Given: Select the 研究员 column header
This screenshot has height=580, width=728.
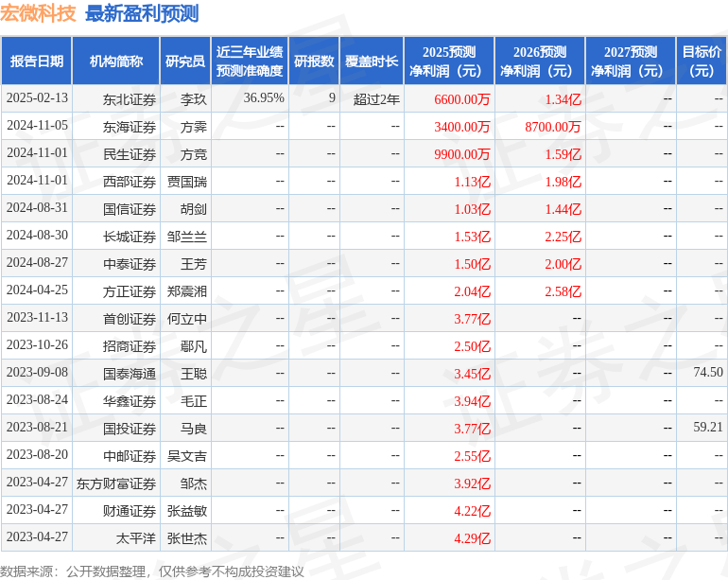Looking at the screenshot, I should point(185,61).
